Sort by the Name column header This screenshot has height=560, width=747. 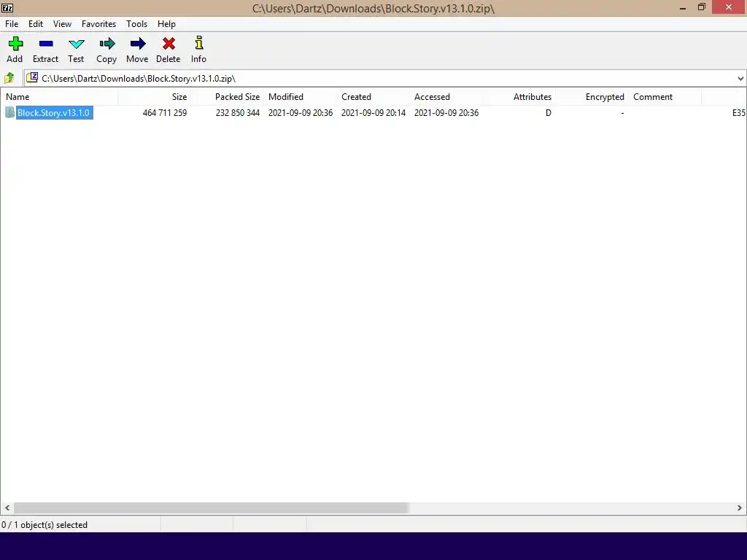(x=59, y=97)
